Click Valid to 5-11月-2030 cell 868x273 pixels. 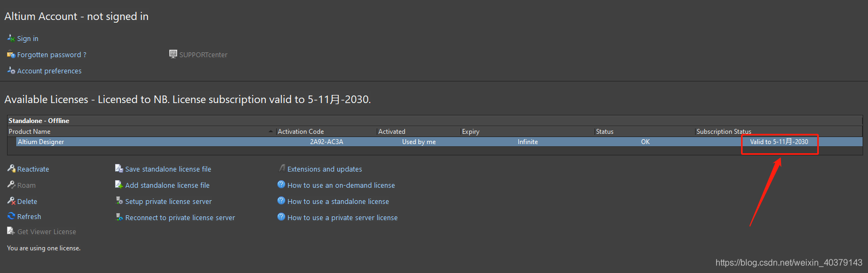779,142
